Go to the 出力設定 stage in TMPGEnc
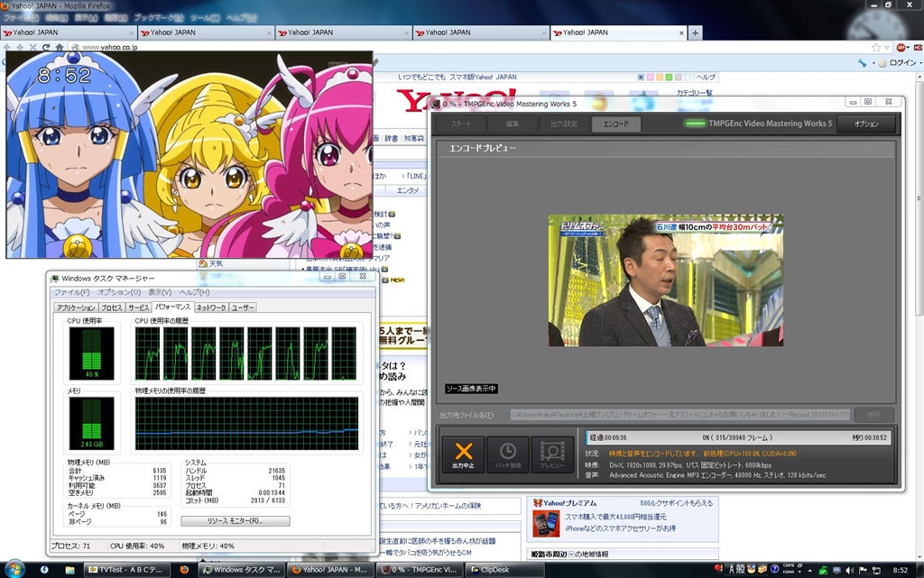This screenshot has width=924, height=578. coord(563,124)
